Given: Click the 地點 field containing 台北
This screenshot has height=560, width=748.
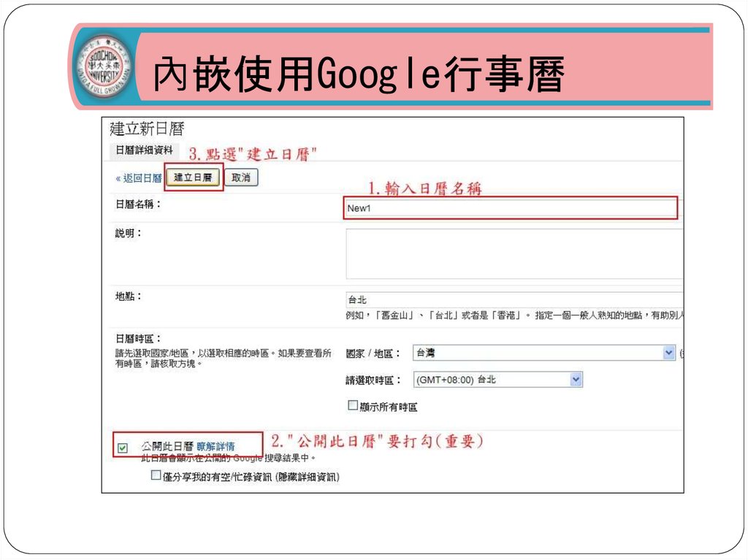Looking at the screenshot, I should coord(514,299).
